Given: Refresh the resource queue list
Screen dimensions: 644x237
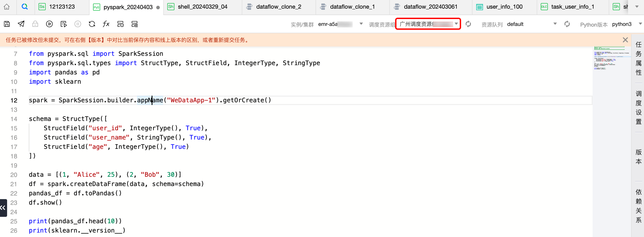Looking at the screenshot, I should click(x=567, y=24).
